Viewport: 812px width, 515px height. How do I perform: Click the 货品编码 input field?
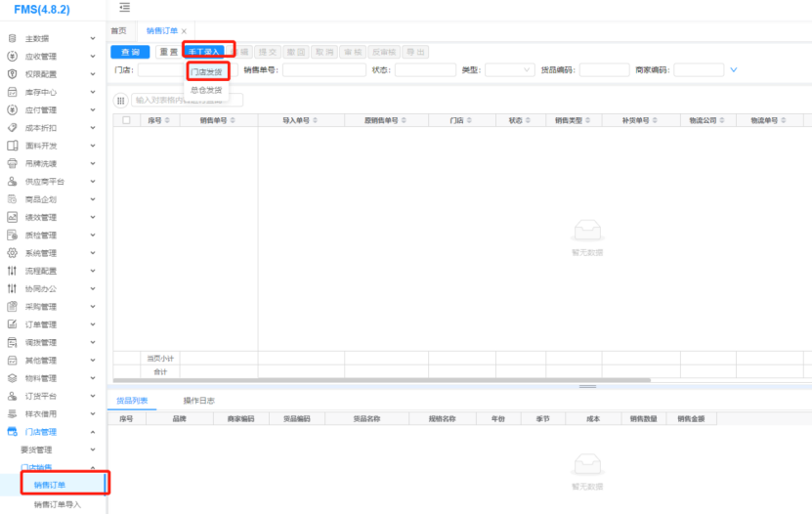coord(604,70)
